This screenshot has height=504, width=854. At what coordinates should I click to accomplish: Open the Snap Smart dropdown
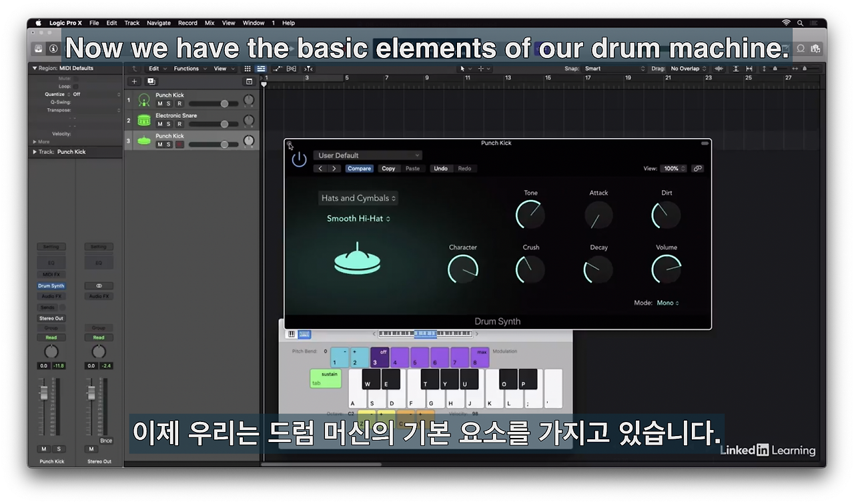pyautogui.click(x=615, y=69)
